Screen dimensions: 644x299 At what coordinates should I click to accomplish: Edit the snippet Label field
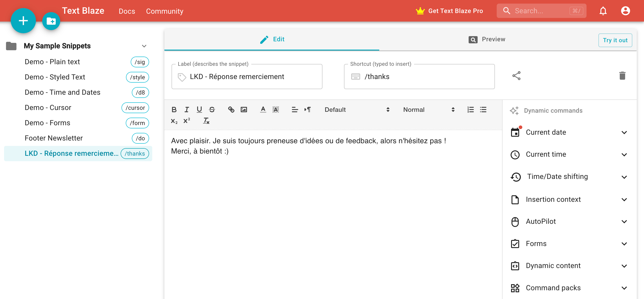pos(247,77)
